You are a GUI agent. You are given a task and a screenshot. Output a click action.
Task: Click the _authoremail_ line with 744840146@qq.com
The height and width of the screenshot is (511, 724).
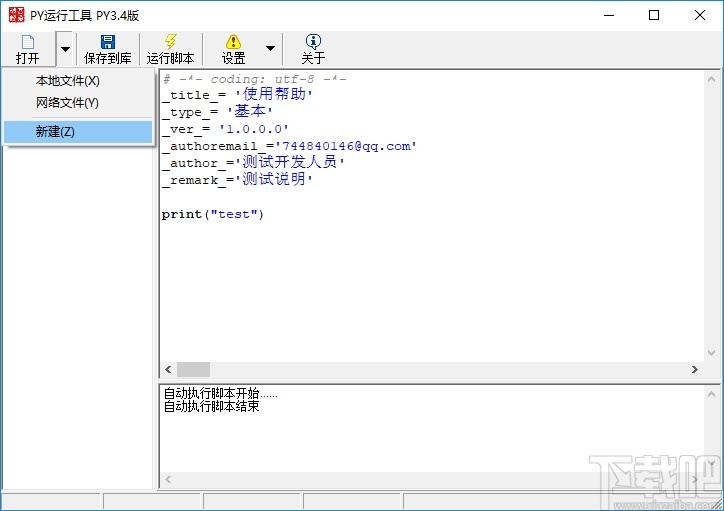coord(289,146)
